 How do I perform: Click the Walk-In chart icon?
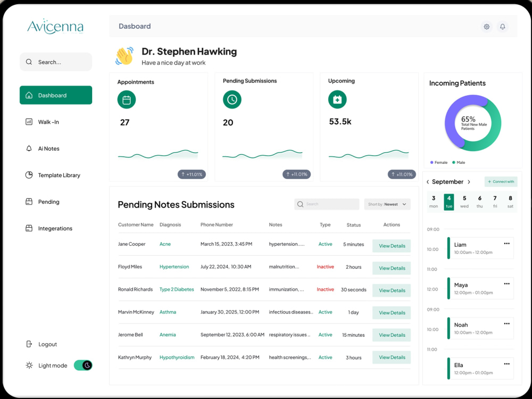29,122
